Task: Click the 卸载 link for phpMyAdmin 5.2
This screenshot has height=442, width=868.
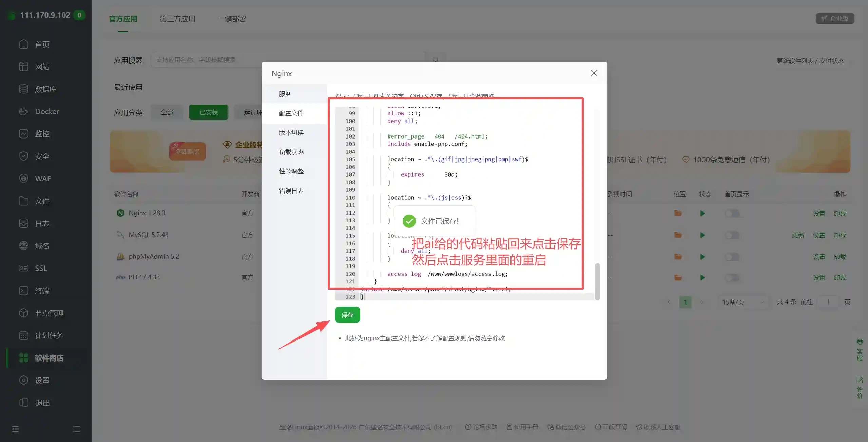Action: (x=840, y=257)
